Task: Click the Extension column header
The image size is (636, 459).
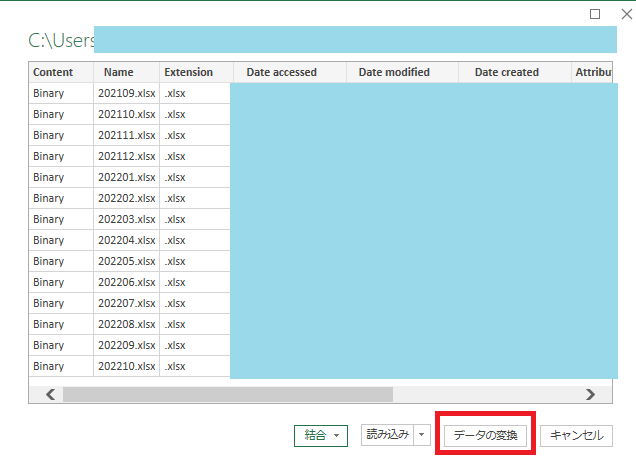Action: (196, 72)
